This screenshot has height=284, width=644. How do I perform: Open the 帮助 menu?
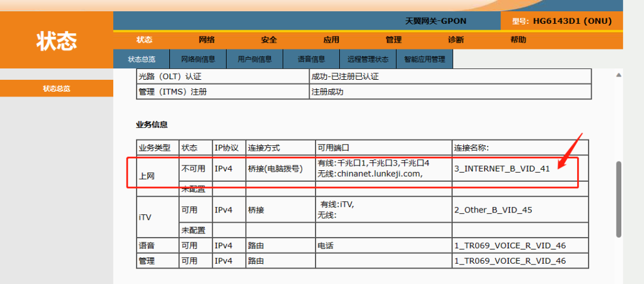(518, 40)
